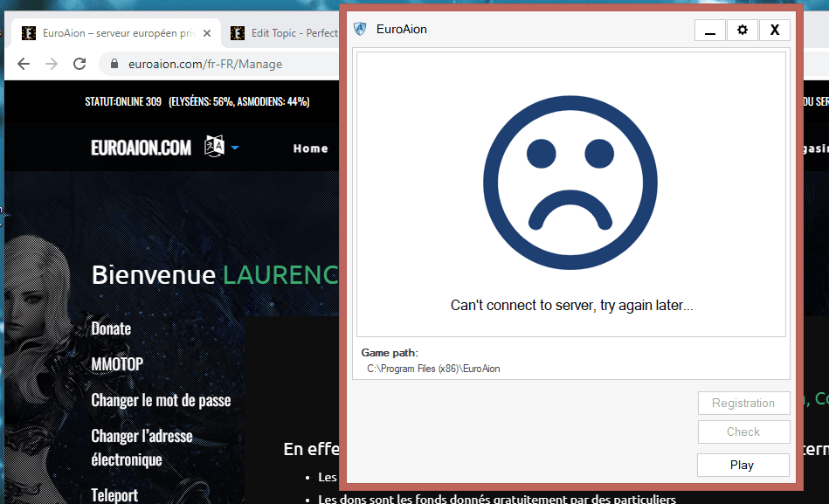Go to Changer le mot de passe
The width and height of the screenshot is (829, 504).
[161, 400]
